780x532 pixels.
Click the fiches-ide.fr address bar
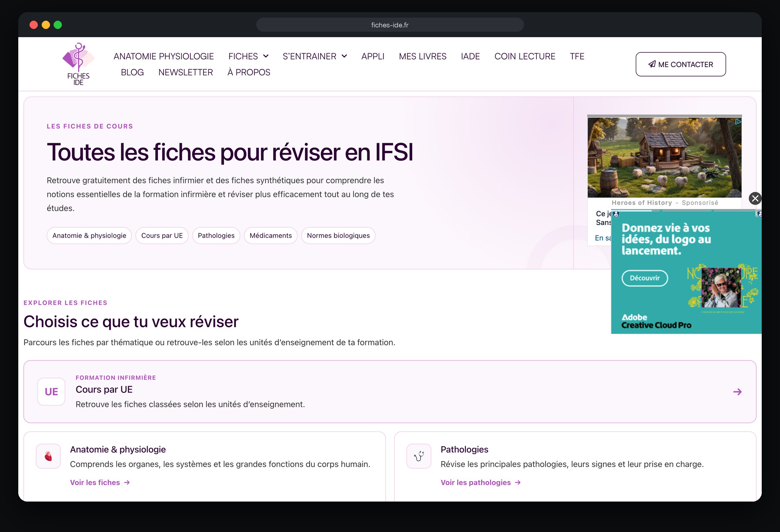(x=390, y=25)
